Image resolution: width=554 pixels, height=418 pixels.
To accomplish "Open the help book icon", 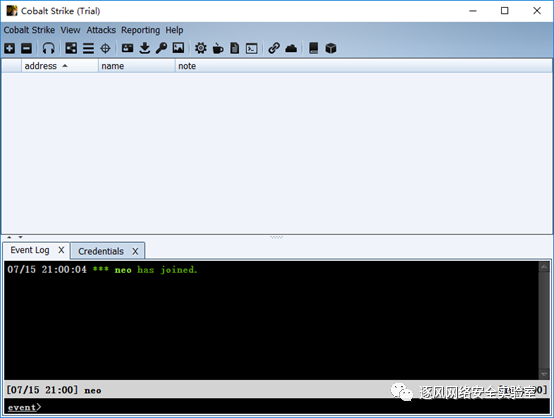I will 313,48.
